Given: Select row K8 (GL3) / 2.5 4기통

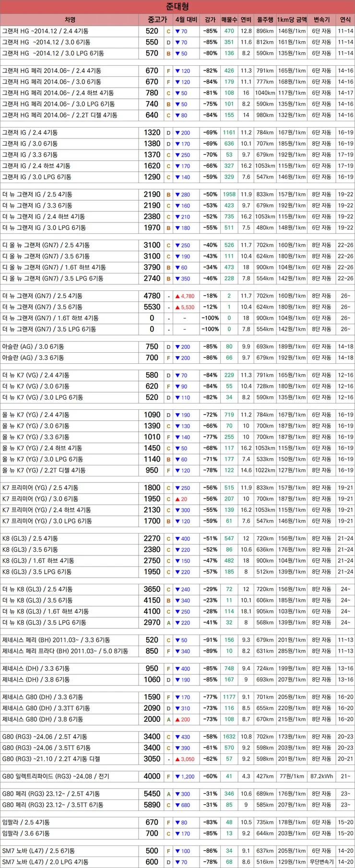Looking at the screenshot, I should (177, 539).
